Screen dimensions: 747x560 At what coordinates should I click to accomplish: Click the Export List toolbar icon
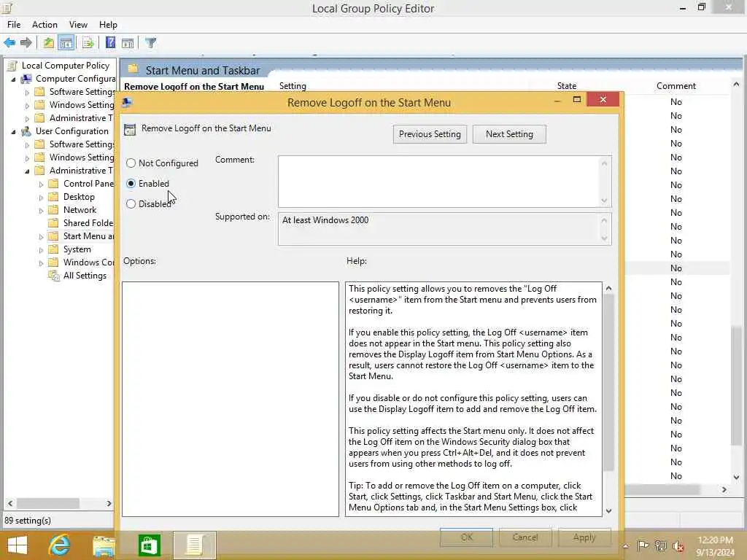tap(88, 43)
